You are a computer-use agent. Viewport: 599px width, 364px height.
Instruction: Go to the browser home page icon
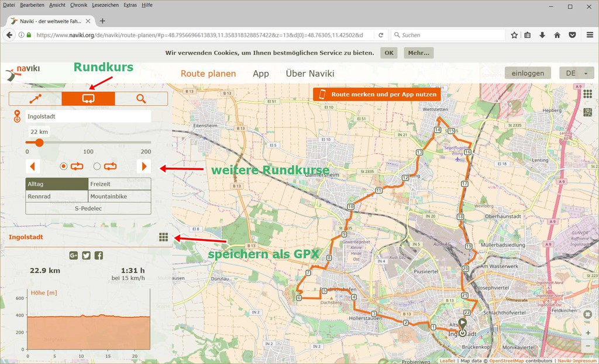[x=557, y=35]
